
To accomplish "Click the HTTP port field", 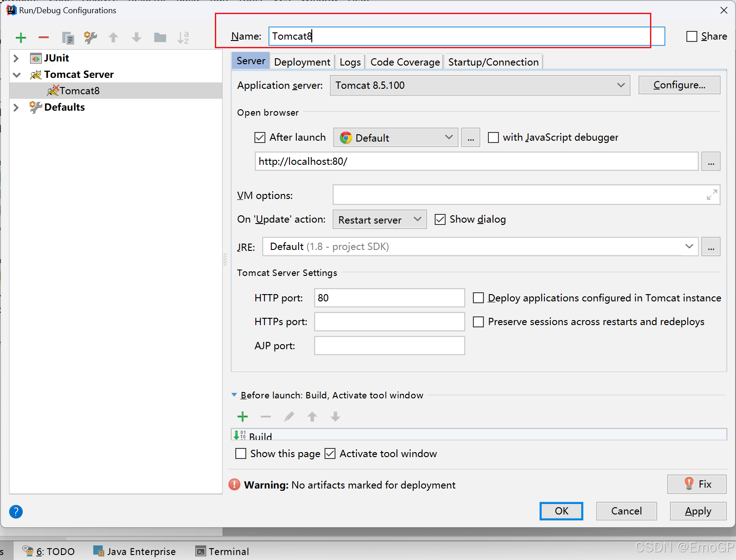I will click(x=389, y=298).
